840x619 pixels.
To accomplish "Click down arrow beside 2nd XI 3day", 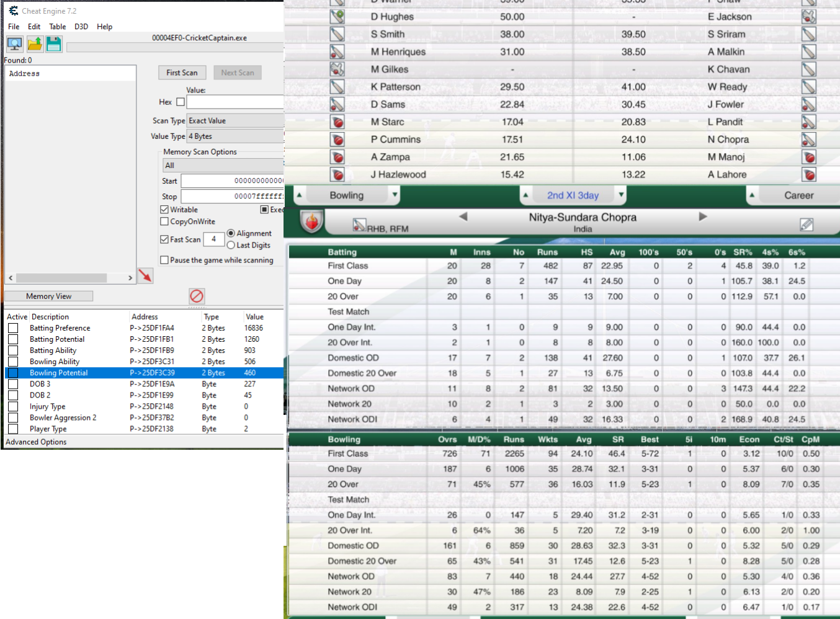I will coord(621,195).
